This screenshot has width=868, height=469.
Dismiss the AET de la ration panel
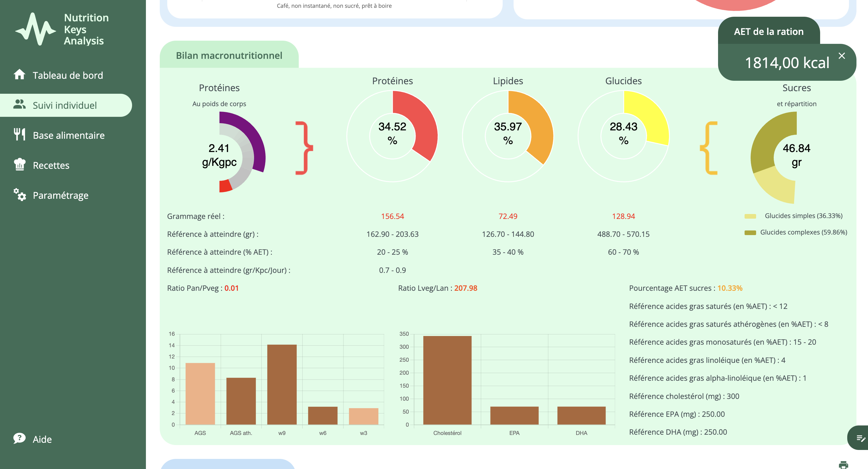pyautogui.click(x=841, y=56)
